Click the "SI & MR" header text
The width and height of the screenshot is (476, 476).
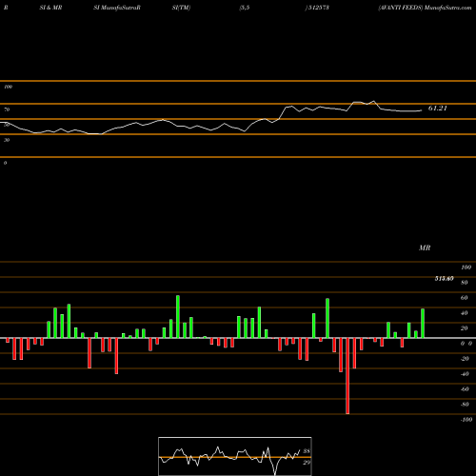pos(50,8)
